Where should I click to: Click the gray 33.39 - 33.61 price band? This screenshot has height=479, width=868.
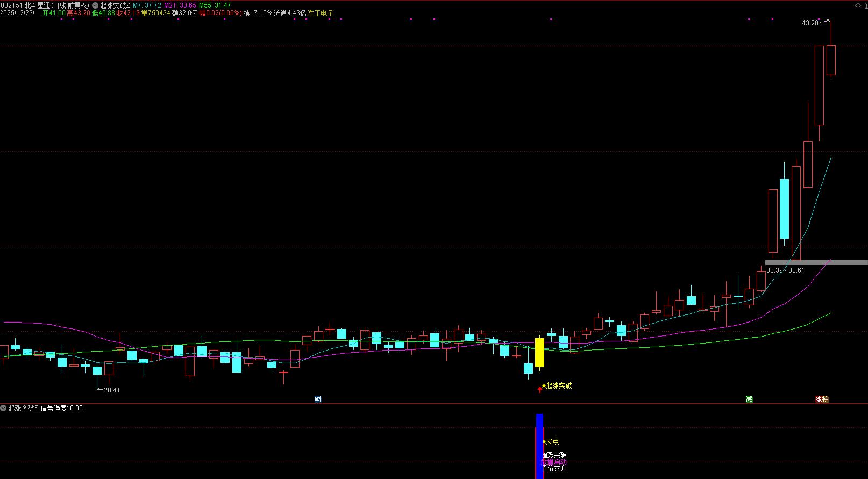(x=817, y=262)
